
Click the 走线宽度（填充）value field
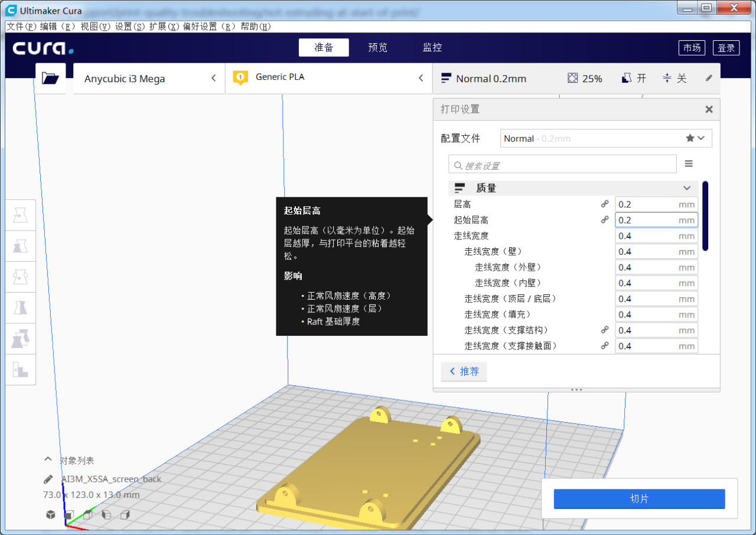pos(656,314)
